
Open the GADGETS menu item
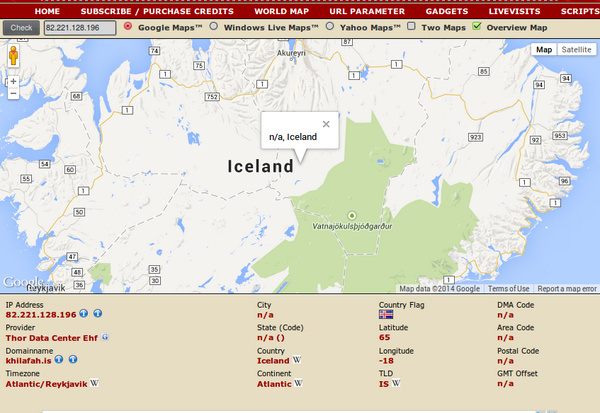pyautogui.click(x=447, y=11)
